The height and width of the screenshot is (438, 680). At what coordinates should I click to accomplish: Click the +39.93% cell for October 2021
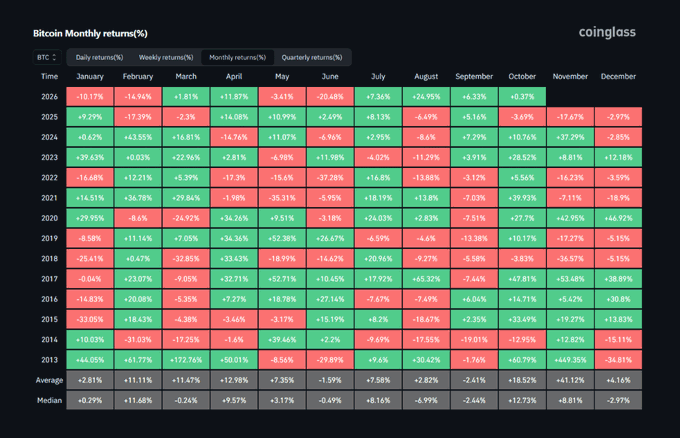point(522,198)
